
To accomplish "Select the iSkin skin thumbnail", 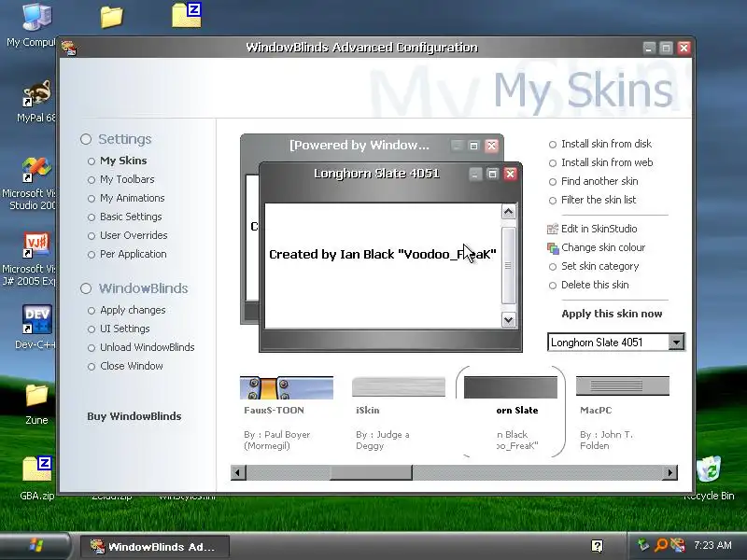I will 399,387.
